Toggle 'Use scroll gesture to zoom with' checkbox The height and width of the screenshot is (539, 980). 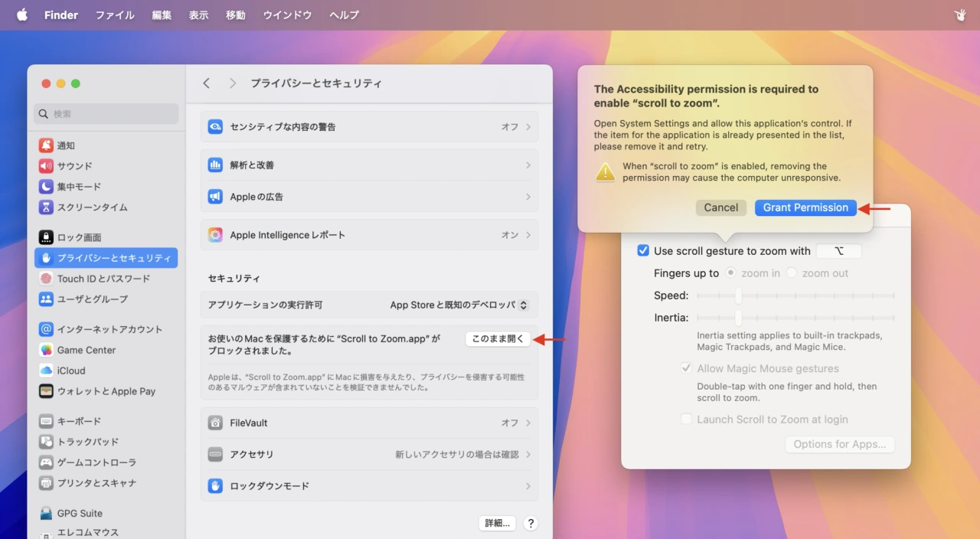643,251
